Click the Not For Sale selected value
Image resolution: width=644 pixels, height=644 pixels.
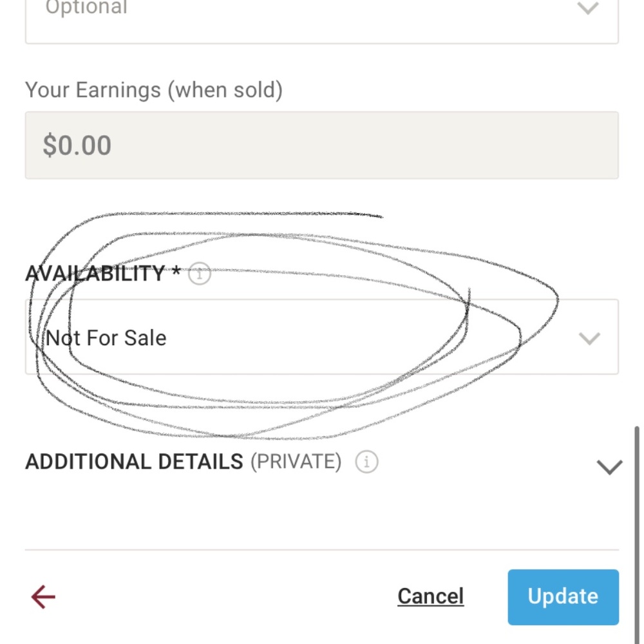[x=106, y=338]
